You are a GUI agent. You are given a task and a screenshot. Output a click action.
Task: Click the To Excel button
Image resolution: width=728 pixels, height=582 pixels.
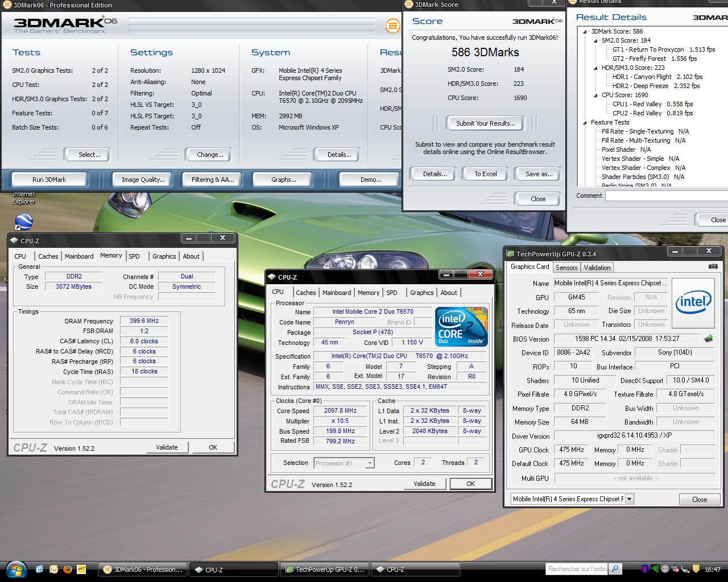tap(486, 174)
